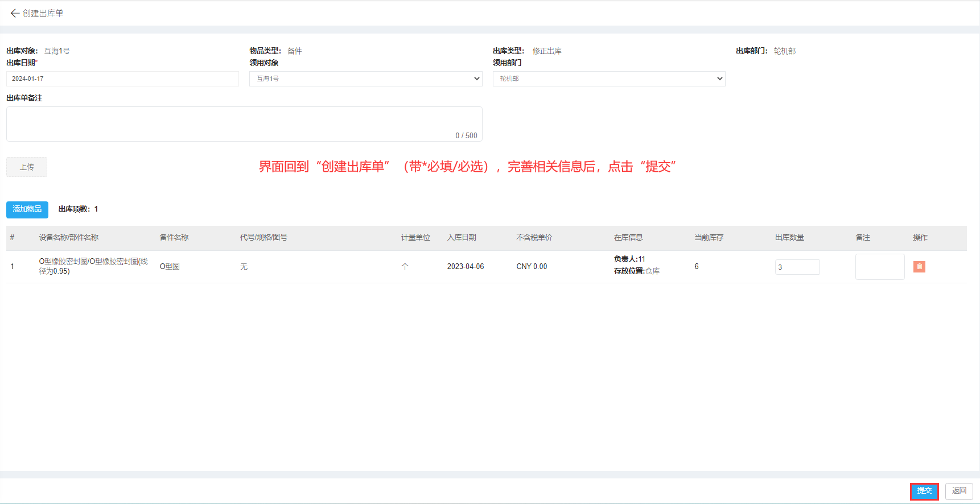Click the 备件名称 column header
980x504 pixels.
click(x=174, y=238)
